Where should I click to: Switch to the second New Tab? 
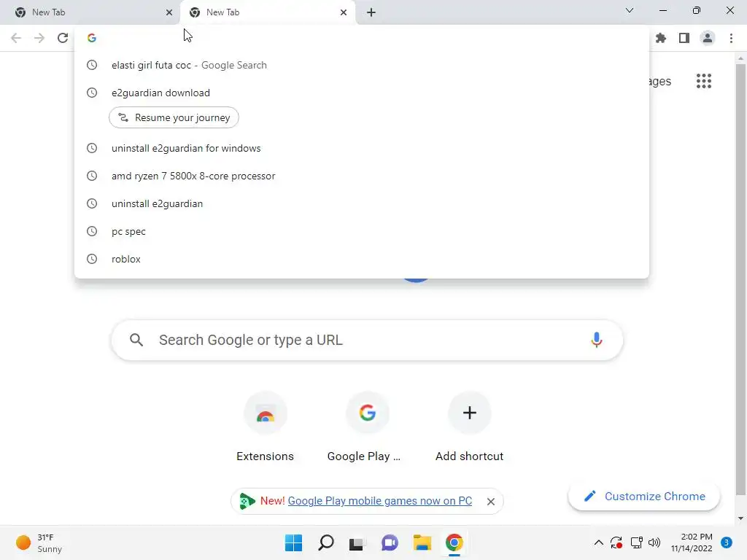(267, 12)
